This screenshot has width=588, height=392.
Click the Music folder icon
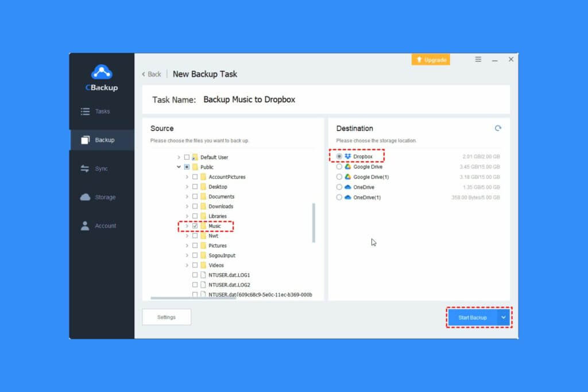pyautogui.click(x=203, y=226)
